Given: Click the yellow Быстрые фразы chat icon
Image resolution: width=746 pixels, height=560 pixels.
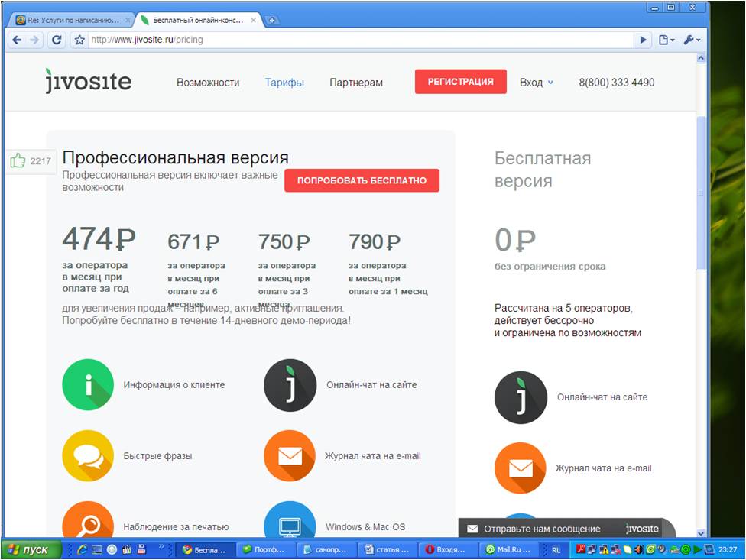Looking at the screenshot, I should (88, 456).
